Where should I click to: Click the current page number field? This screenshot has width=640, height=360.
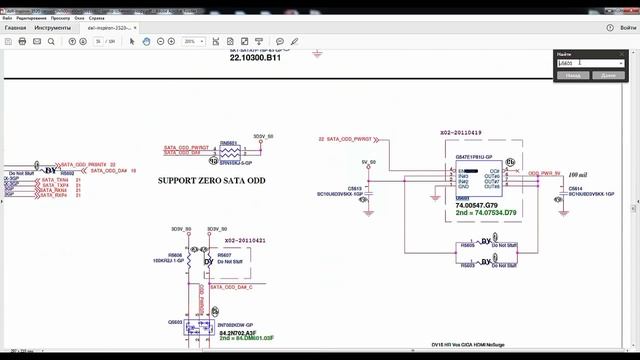tap(98, 42)
